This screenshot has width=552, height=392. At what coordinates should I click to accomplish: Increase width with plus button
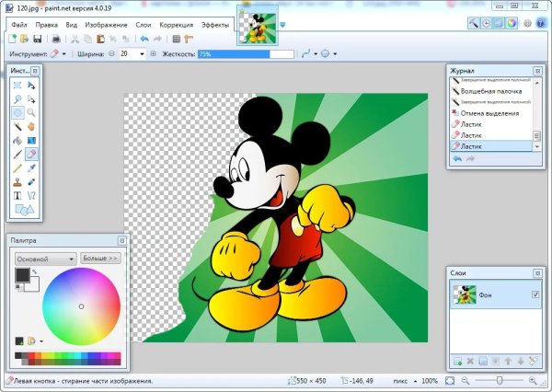153,54
